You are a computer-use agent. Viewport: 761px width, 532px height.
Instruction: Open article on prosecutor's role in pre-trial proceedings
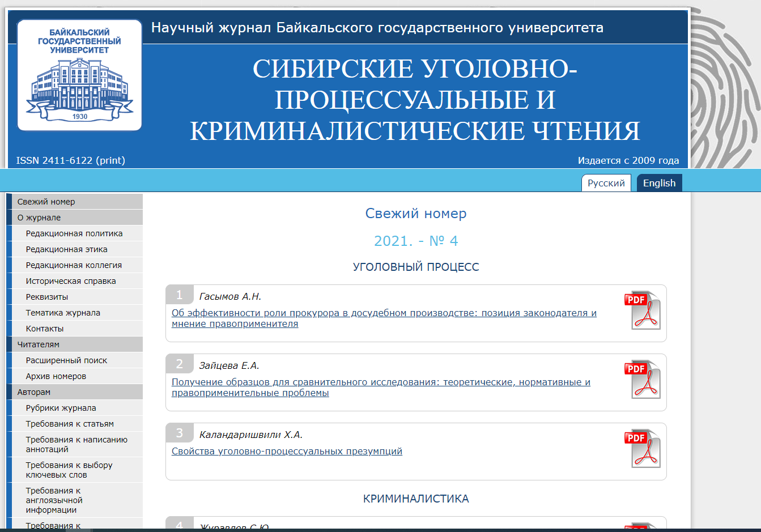(384, 318)
